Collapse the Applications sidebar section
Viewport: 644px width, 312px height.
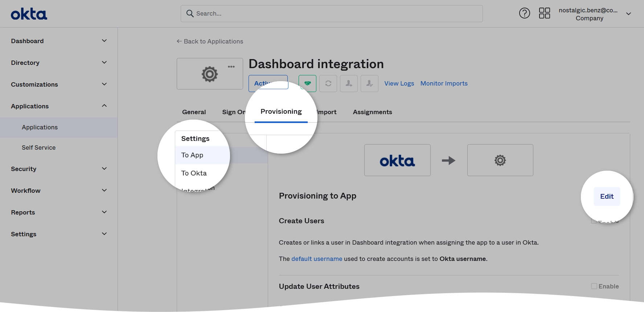click(x=59, y=106)
